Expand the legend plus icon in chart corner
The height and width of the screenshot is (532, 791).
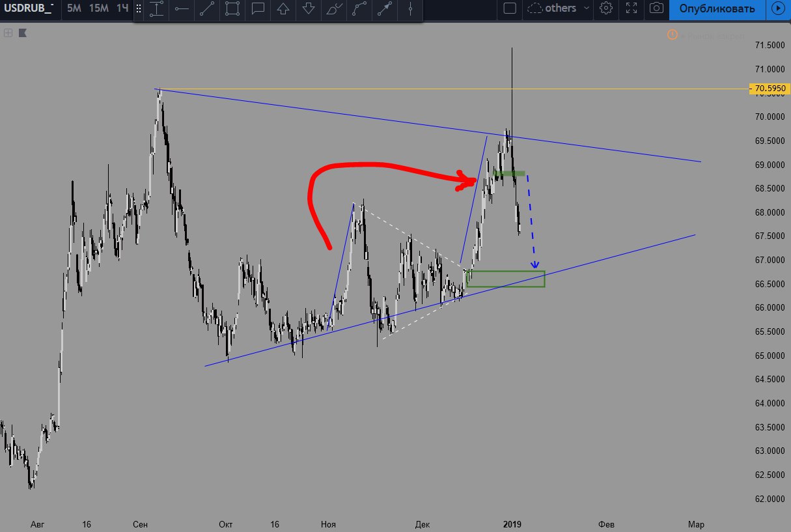tap(8, 32)
